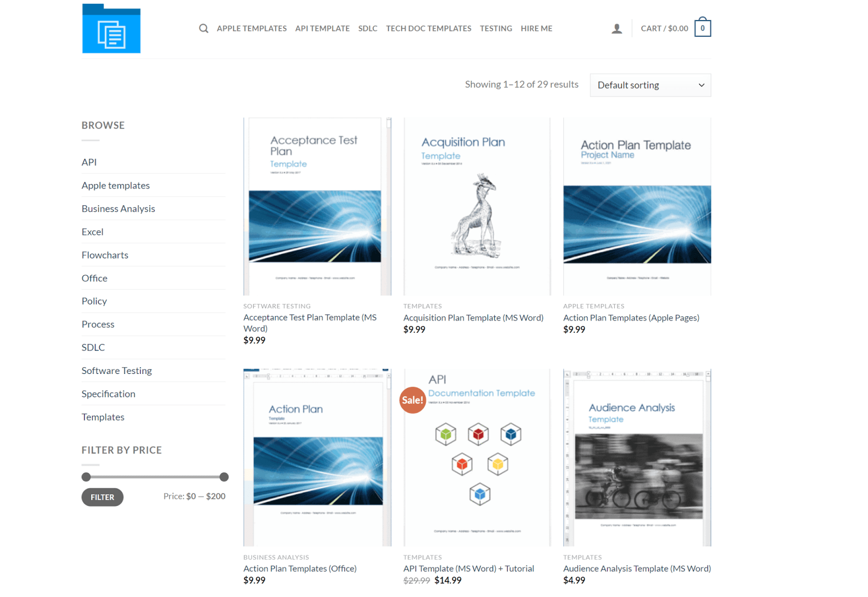The image size is (868, 597).
Task: Click the Sale! badge on API Template
Action: 412,400
